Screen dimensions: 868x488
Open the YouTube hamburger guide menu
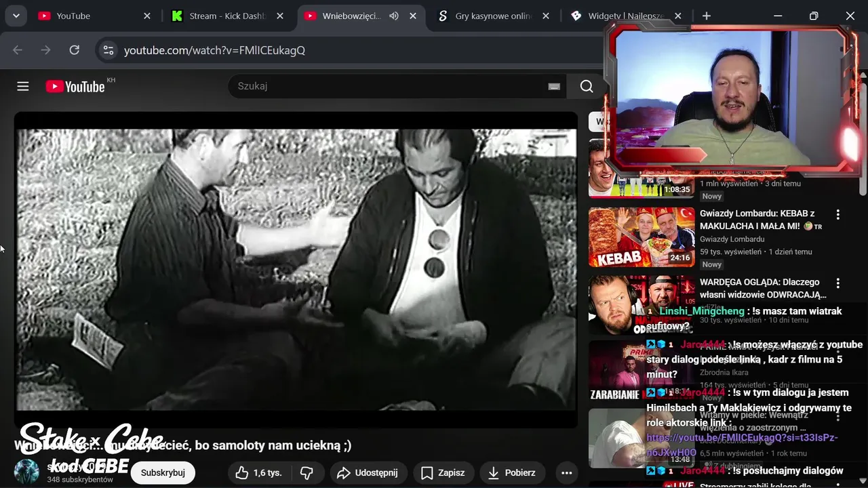pyautogui.click(x=23, y=86)
